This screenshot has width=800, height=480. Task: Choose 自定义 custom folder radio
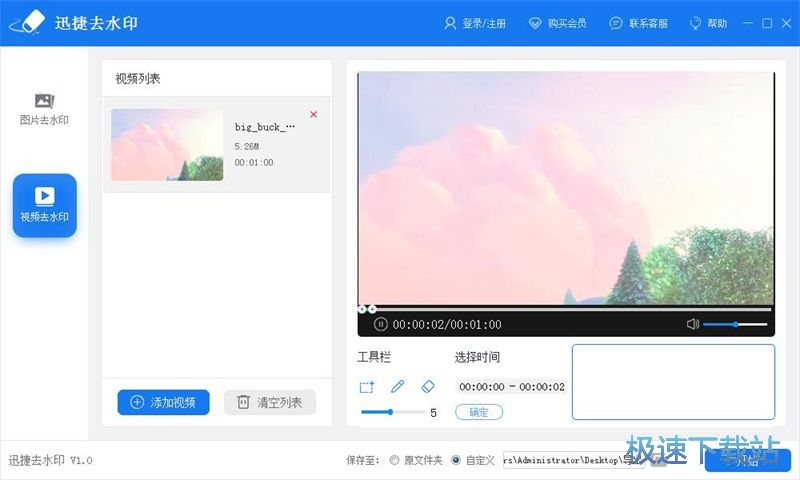click(456, 460)
